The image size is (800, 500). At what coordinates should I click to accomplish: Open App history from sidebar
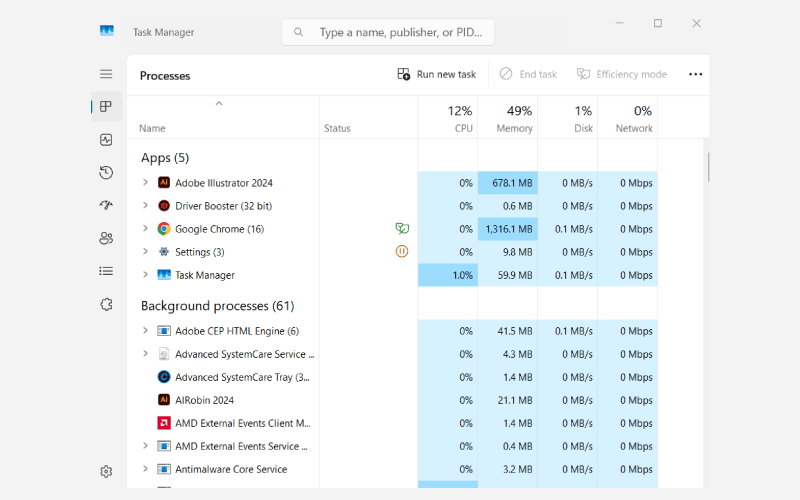pyautogui.click(x=106, y=173)
